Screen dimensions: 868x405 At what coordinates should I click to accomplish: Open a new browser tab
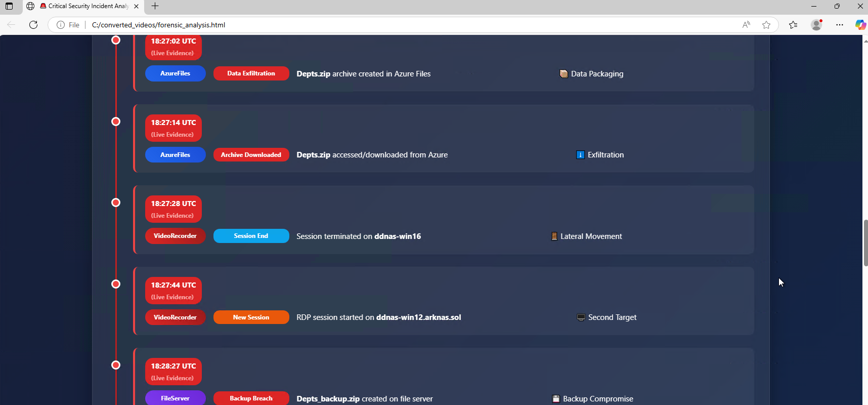tap(155, 6)
